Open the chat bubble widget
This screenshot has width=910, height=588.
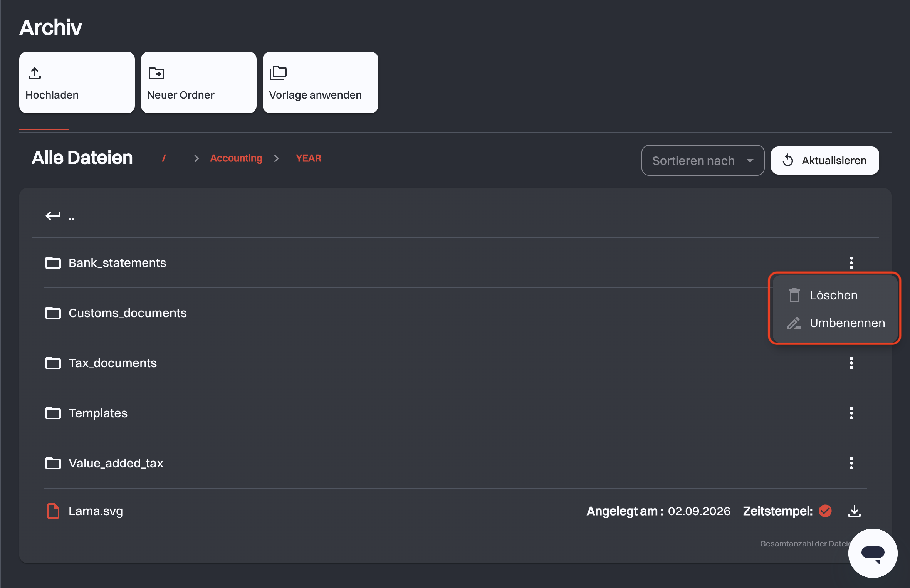coord(873,553)
